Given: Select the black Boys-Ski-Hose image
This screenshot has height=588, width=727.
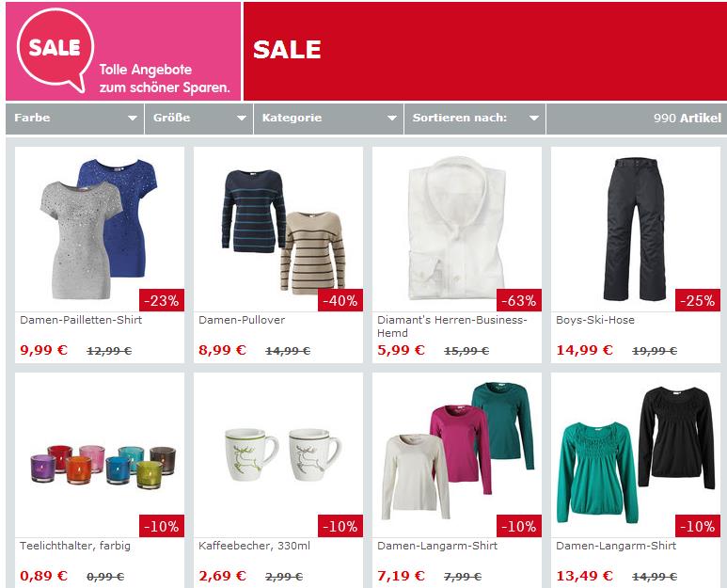Looking at the screenshot, I should 636,229.
